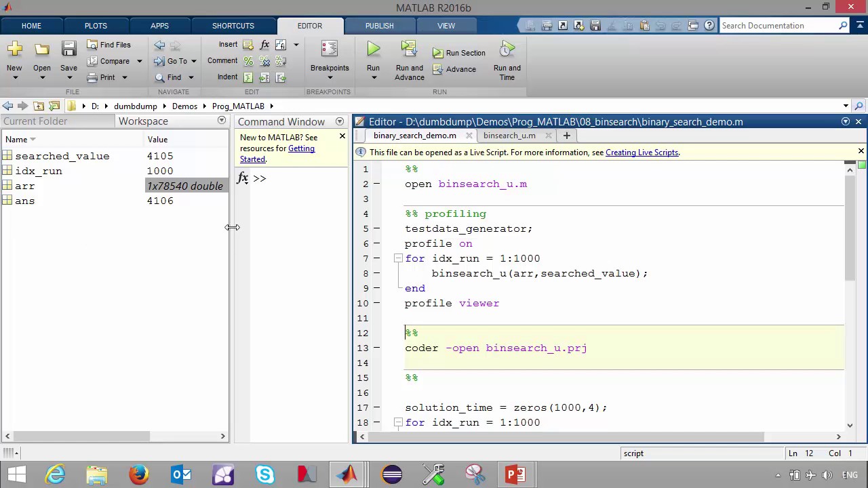
Task: Click the Insert fx function icon
Action: (x=264, y=45)
